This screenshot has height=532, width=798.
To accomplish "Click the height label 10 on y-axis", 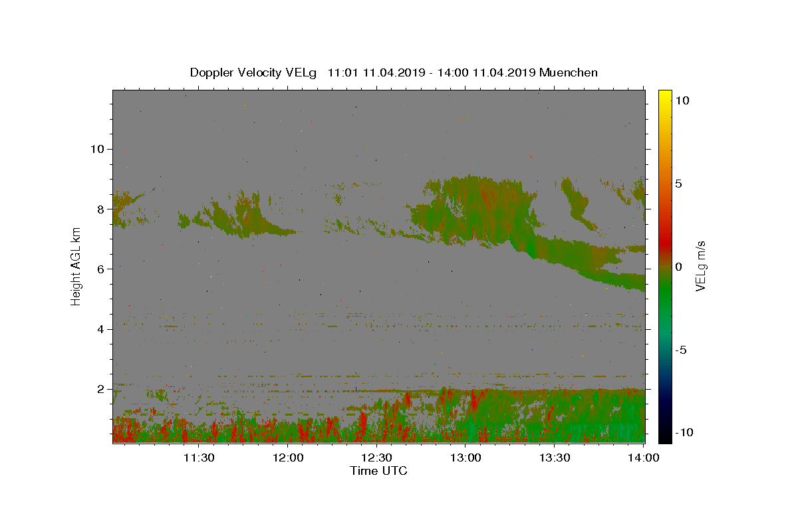I will [x=96, y=149].
